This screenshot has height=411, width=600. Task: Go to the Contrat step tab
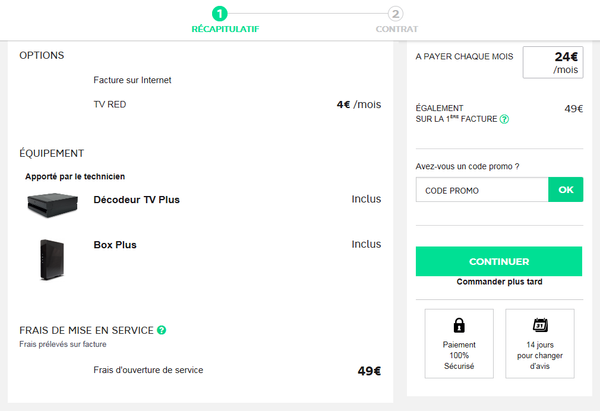tap(399, 29)
